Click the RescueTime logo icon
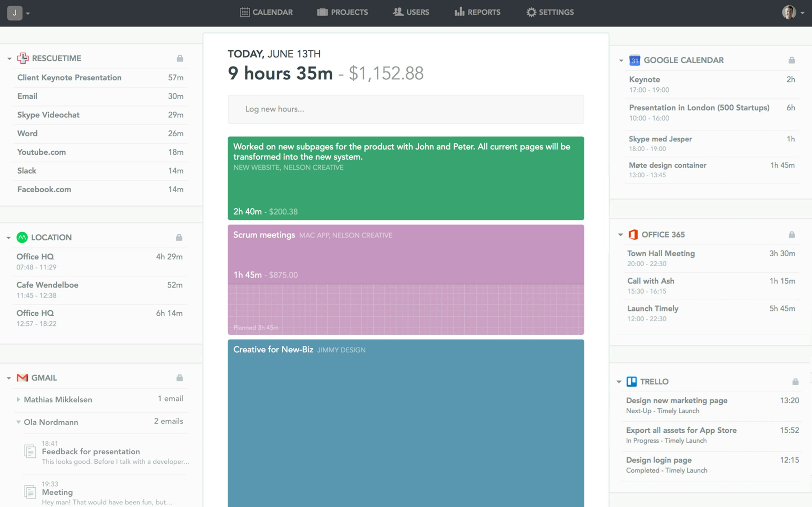Image resolution: width=812 pixels, height=507 pixels. tap(23, 58)
